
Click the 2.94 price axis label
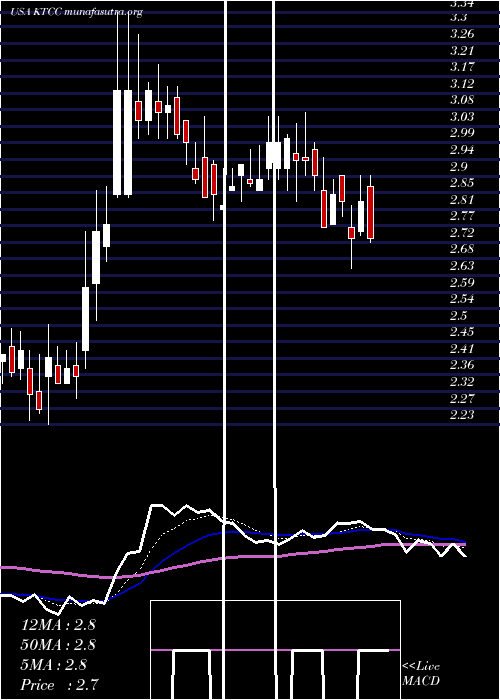462,150
